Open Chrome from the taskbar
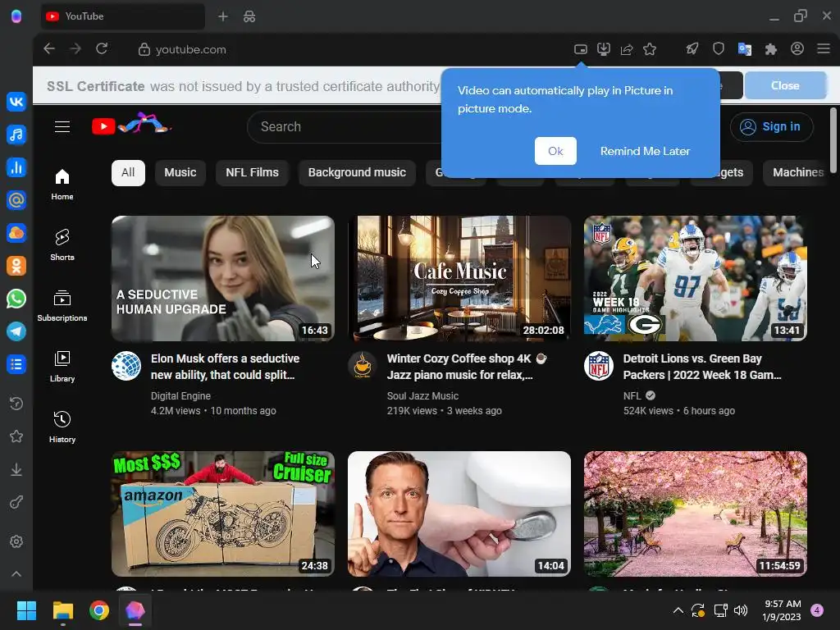840x630 pixels. point(99,610)
